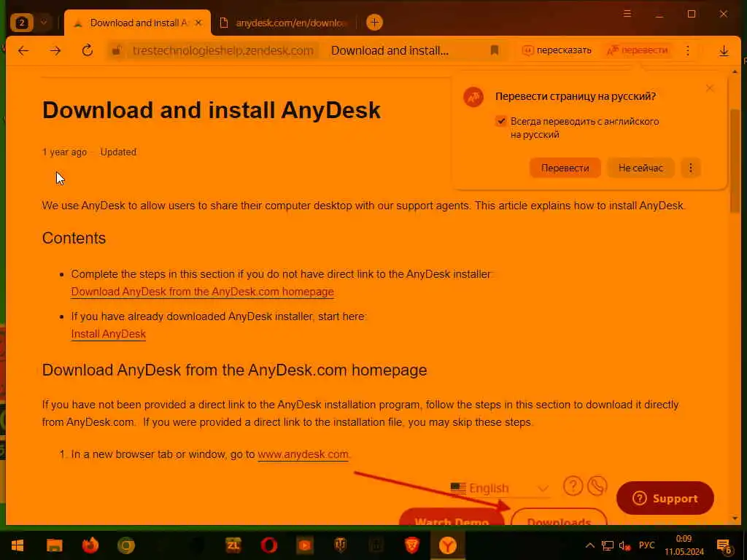Click the перевести toolbar button

click(638, 50)
